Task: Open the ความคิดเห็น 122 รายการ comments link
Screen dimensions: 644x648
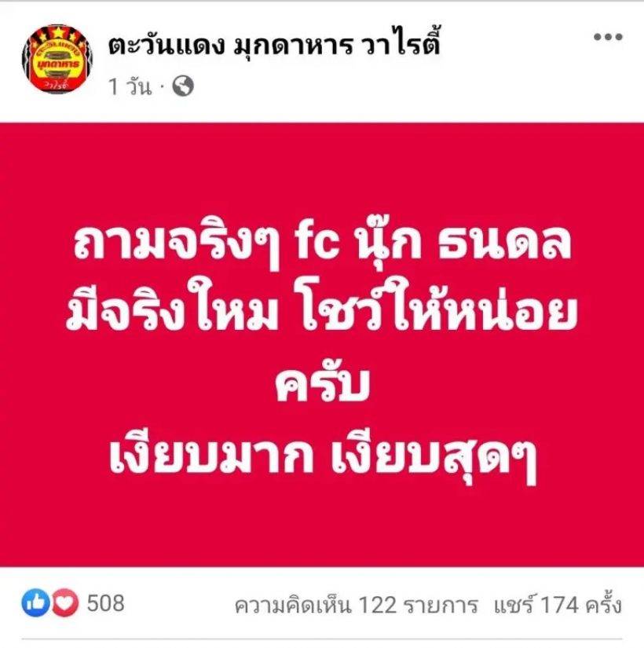Action: click(356, 606)
